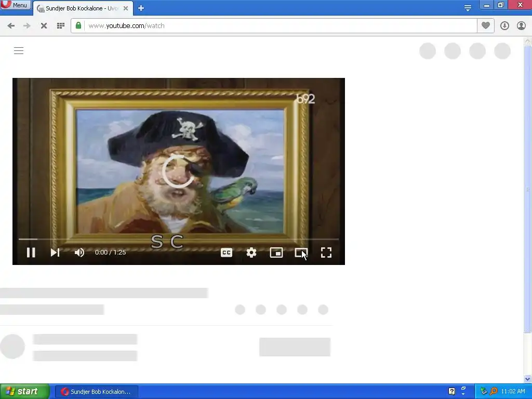Toggle closed captions on the video
Image resolution: width=532 pixels, height=399 pixels.
point(227,252)
